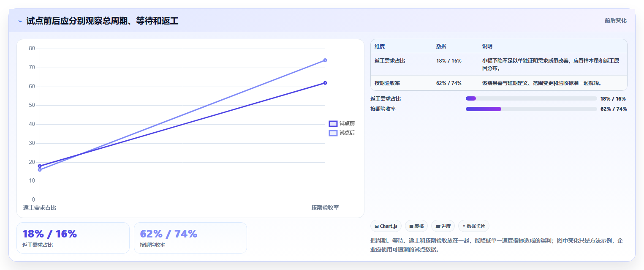644x270 pixels.
Task: Click the 返工需求占比 x-axis label
Action: pyautogui.click(x=40, y=207)
